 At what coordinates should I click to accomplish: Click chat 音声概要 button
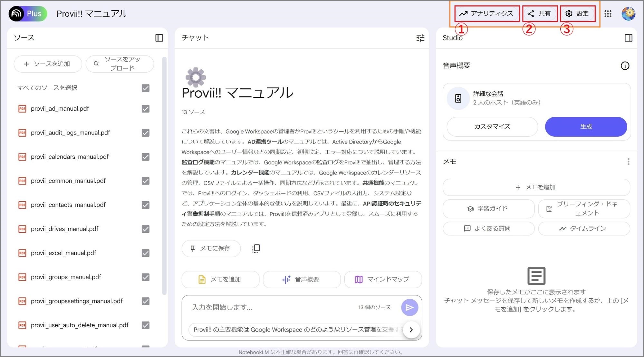click(302, 279)
